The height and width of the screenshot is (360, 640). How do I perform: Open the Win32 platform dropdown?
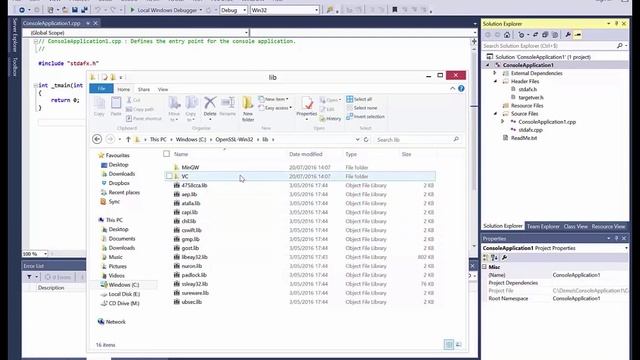(316, 10)
